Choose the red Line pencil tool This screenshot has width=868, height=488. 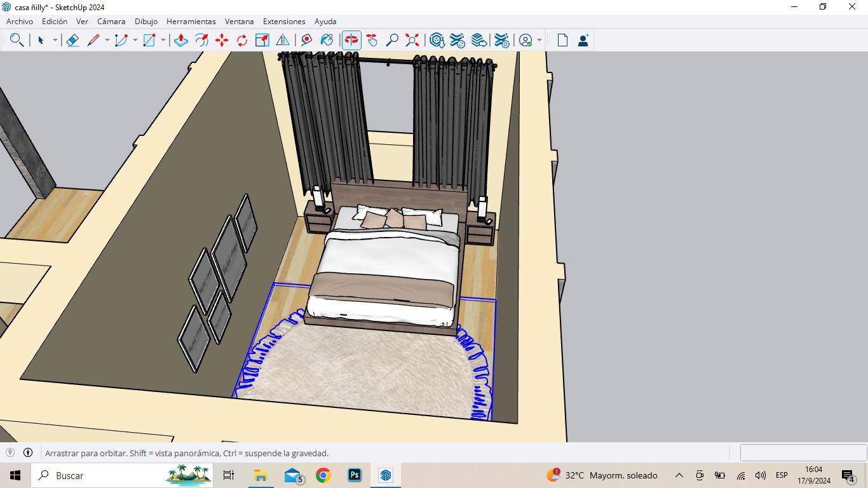pos(93,40)
